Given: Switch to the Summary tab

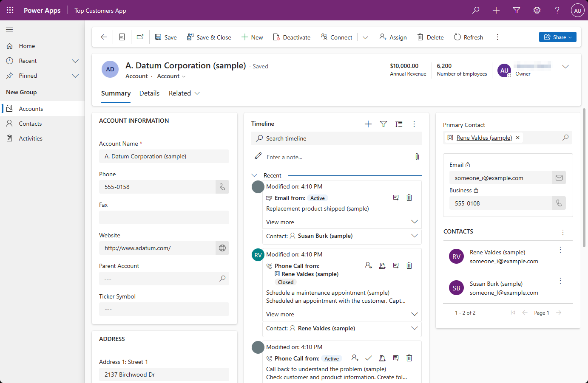Looking at the screenshot, I should pos(116,93).
